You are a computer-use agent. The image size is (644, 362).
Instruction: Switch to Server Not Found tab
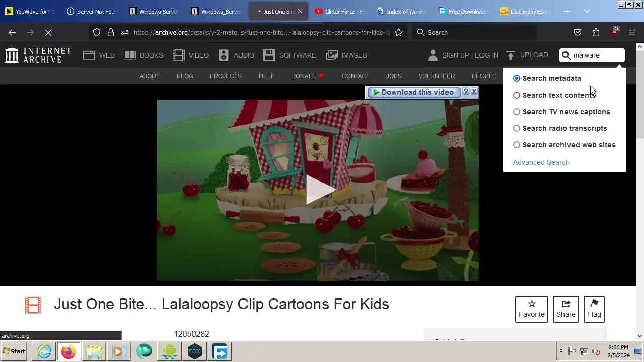click(x=92, y=11)
